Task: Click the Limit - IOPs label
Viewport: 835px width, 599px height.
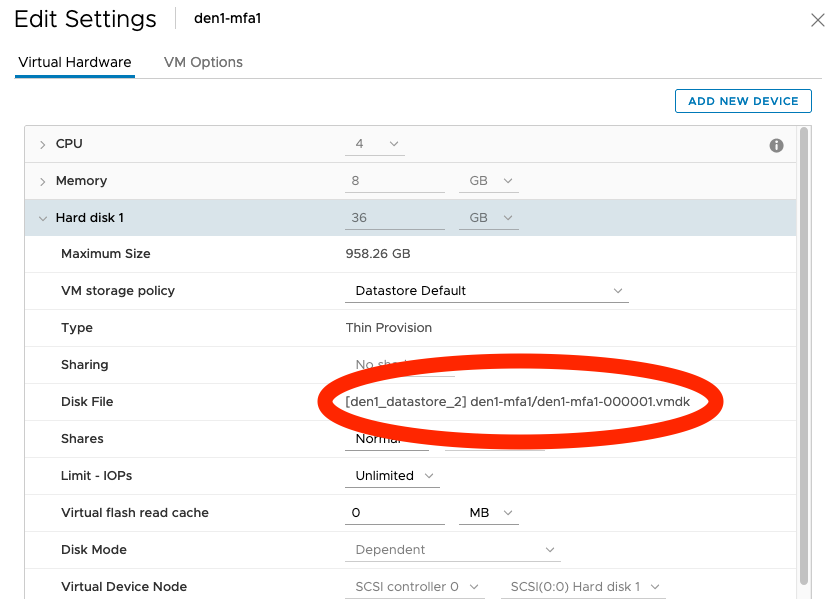Action: point(96,475)
